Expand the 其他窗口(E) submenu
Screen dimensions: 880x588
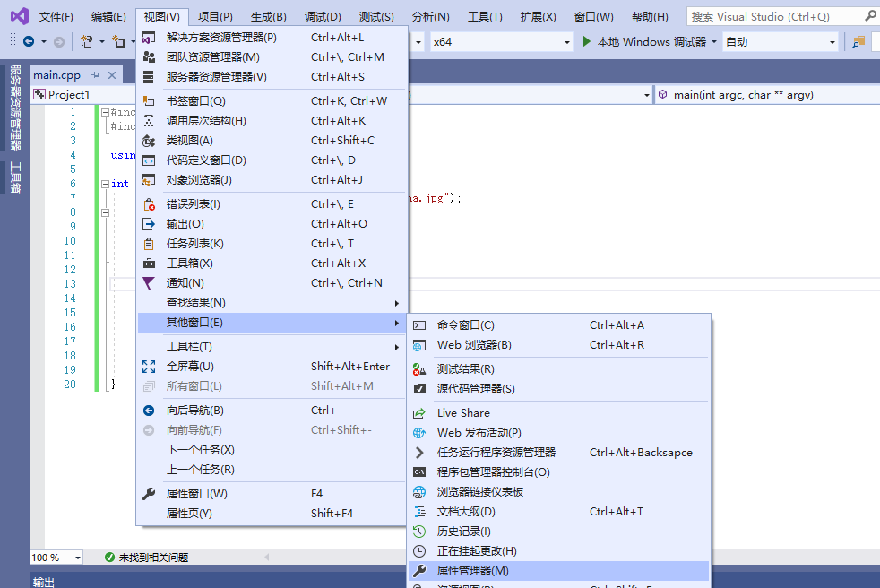pos(272,323)
